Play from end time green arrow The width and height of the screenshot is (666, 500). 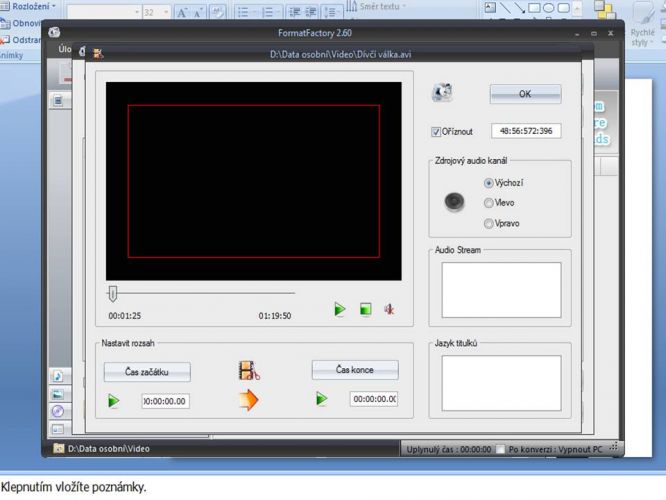[322, 399]
